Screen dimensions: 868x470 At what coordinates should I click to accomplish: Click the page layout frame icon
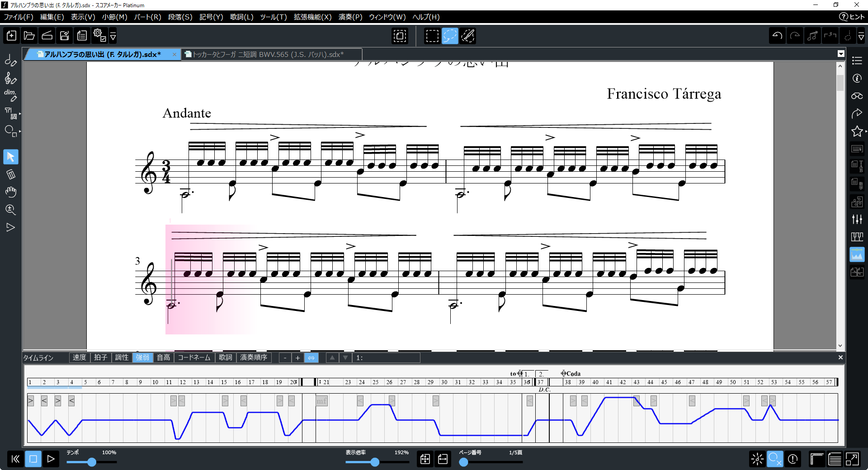point(400,36)
